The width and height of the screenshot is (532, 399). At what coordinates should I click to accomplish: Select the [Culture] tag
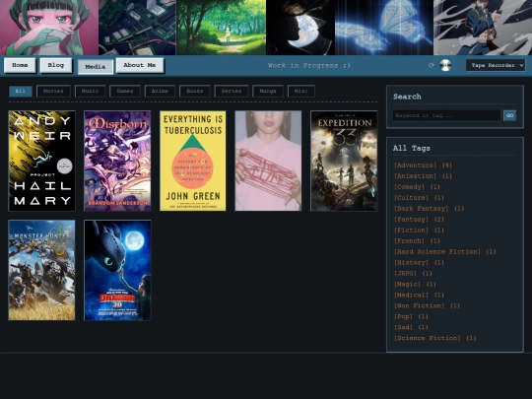click(x=411, y=198)
